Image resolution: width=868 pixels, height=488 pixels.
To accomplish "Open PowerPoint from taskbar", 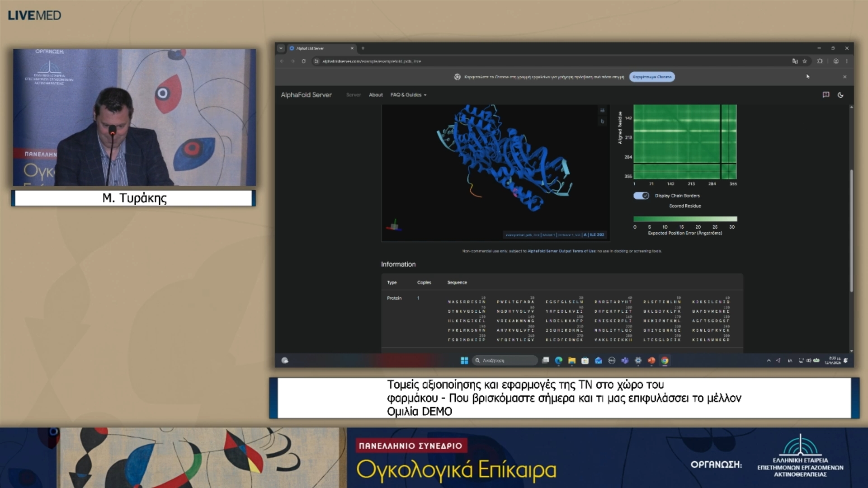I will [651, 361].
